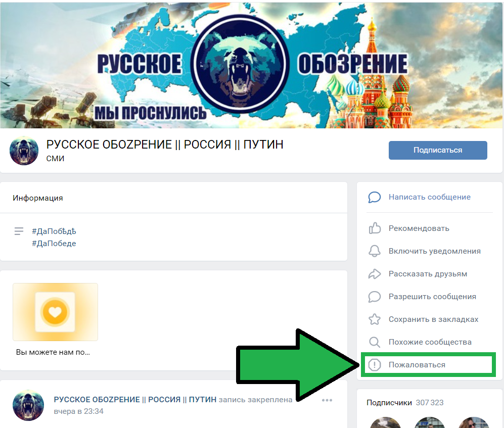This screenshot has height=428, width=504.
Task: Click the exclamation report icon
Action: [x=375, y=365]
